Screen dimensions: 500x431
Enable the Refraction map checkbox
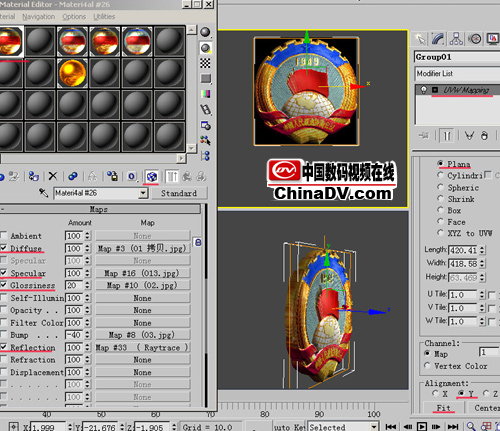(4, 359)
